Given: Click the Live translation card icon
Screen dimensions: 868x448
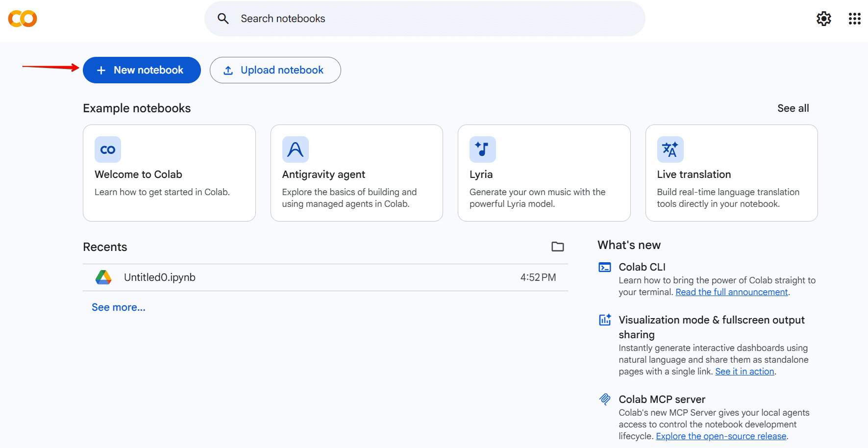Looking at the screenshot, I should click(x=670, y=149).
